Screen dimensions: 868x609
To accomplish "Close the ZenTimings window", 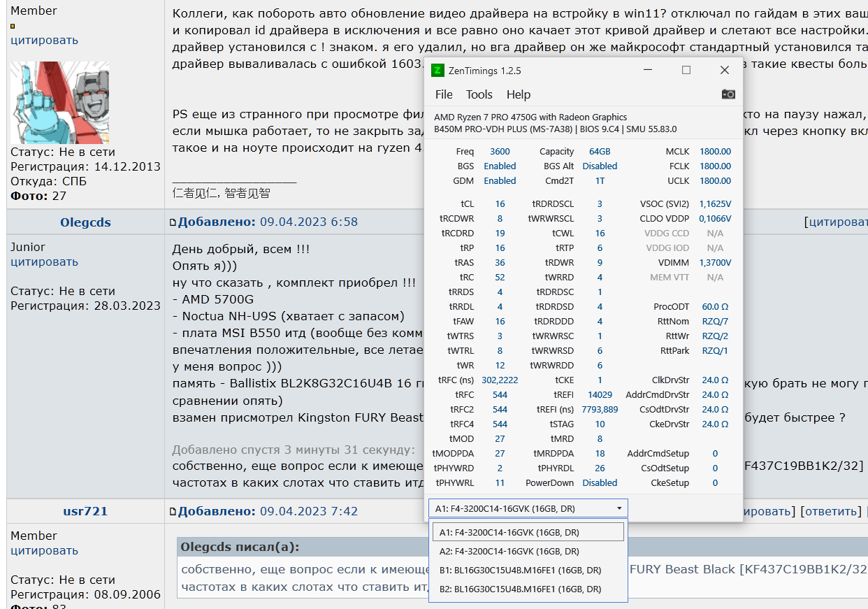I will tap(725, 71).
